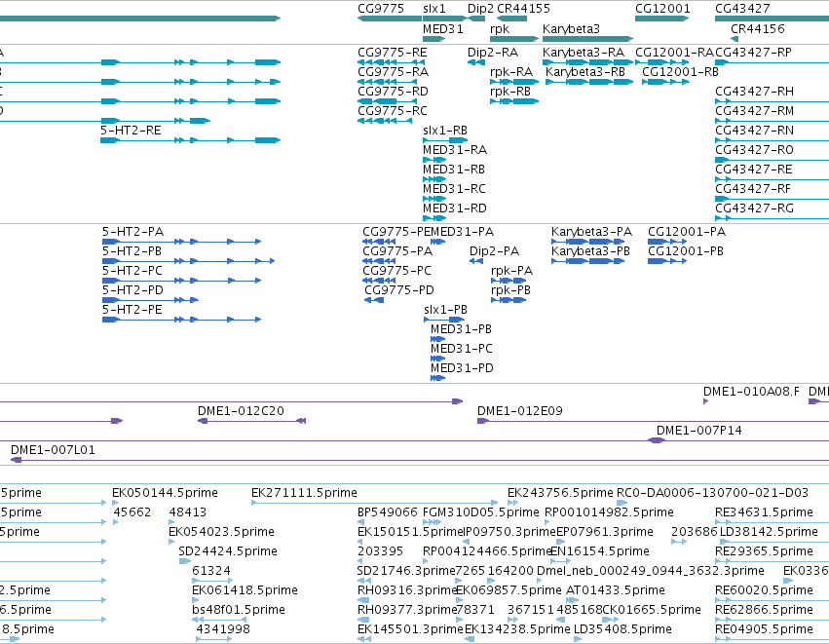This screenshot has height=644, width=829.
Task: Click the Karybeta3-PB protein feature
Action: (x=588, y=261)
